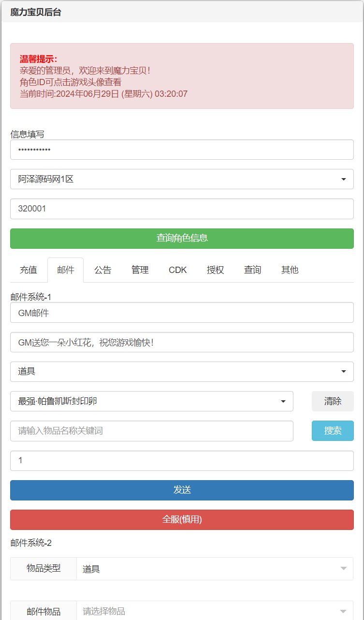Click the role ID field showing 320001
Image resolution: width=364 pixels, height=620 pixels.
click(x=182, y=209)
